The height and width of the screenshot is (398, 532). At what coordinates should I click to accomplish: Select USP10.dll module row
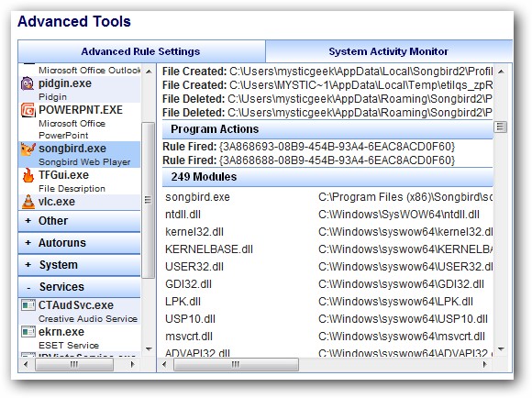[x=327, y=319]
